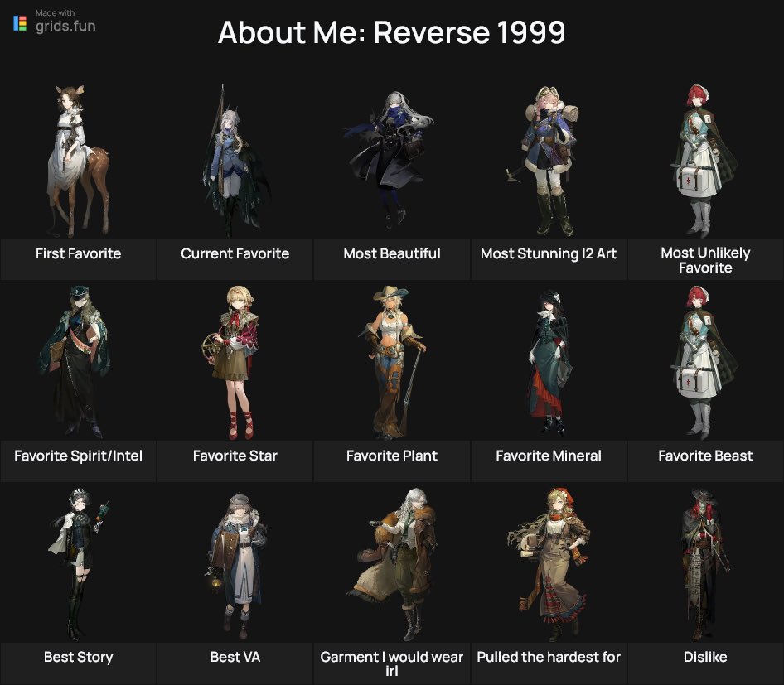Select the Garment I would wear irl character

click(393, 565)
